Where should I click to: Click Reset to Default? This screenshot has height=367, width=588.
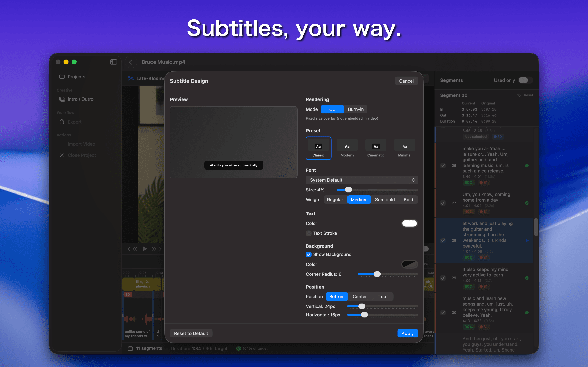pyautogui.click(x=191, y=333)
